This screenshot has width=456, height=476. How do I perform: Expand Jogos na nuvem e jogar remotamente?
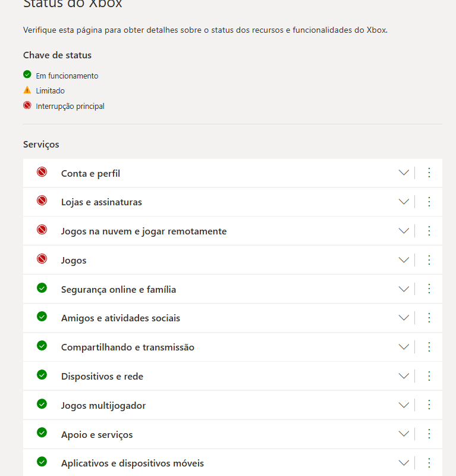(x=404, y=231)
